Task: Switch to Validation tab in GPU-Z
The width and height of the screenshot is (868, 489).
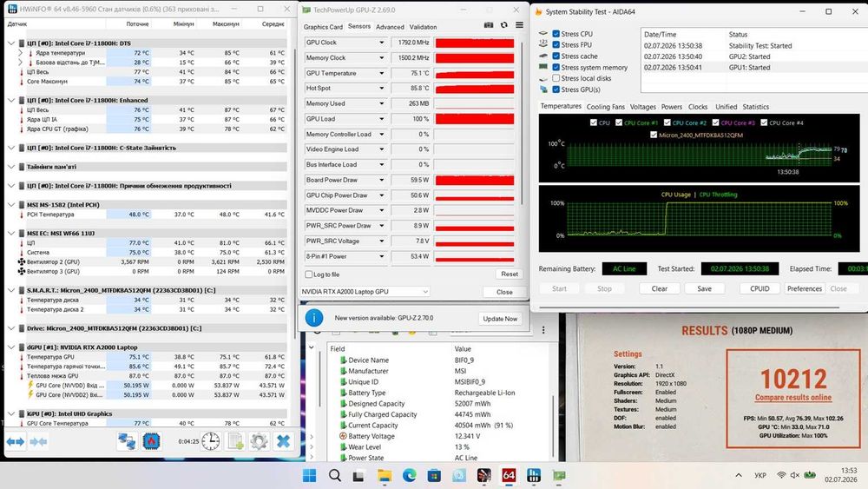Action: tap(423, 27)
